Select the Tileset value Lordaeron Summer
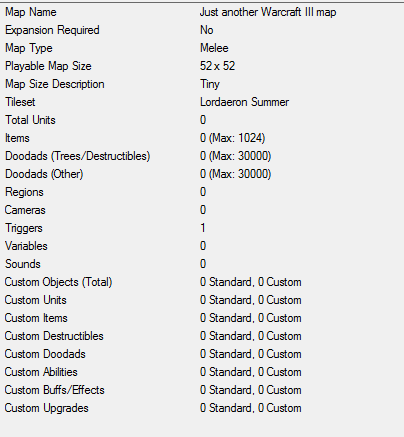 point(244,102)
